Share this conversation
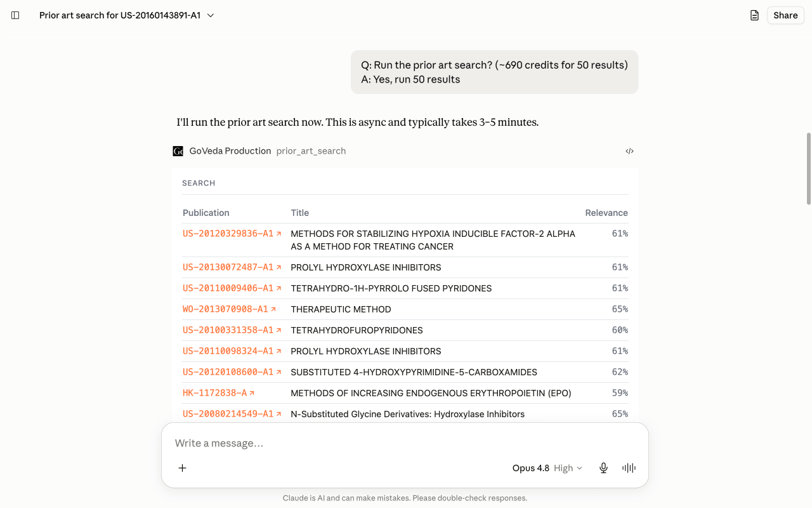This screenshot has width=812, height=508. 785,15
